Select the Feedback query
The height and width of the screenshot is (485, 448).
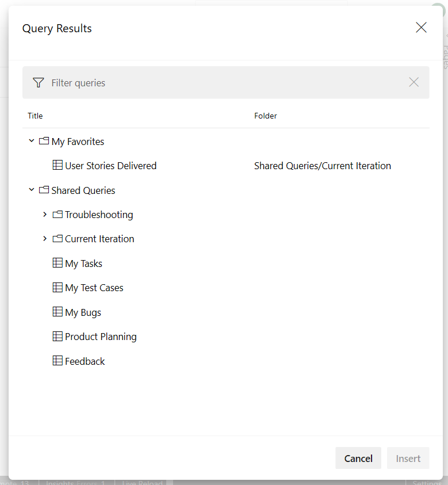85,361
